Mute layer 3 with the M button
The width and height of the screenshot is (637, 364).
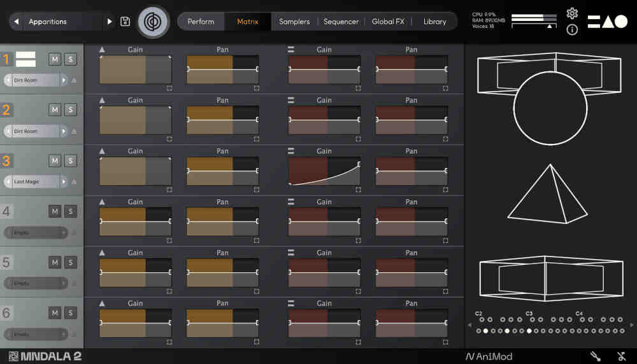[x=55, y=160]
